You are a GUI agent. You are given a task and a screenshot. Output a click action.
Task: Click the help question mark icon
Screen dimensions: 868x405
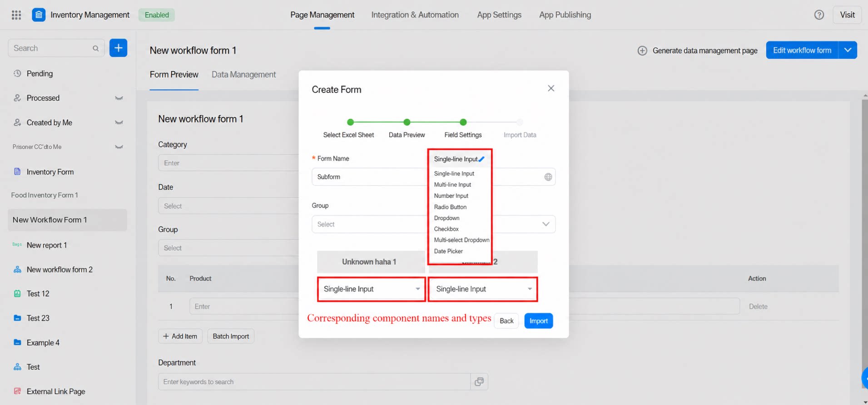click(x=819, y=15)
